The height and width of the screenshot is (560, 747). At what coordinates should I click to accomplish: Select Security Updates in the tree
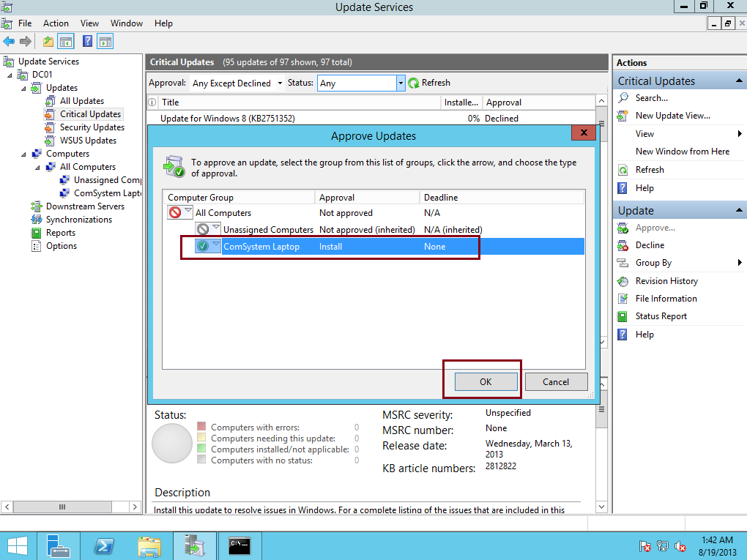92,127
